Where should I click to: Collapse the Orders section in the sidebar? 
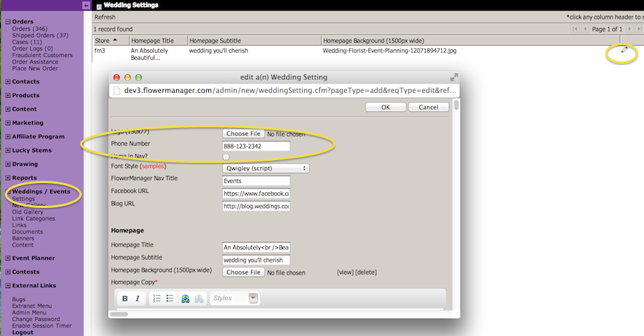pos(8,22)
